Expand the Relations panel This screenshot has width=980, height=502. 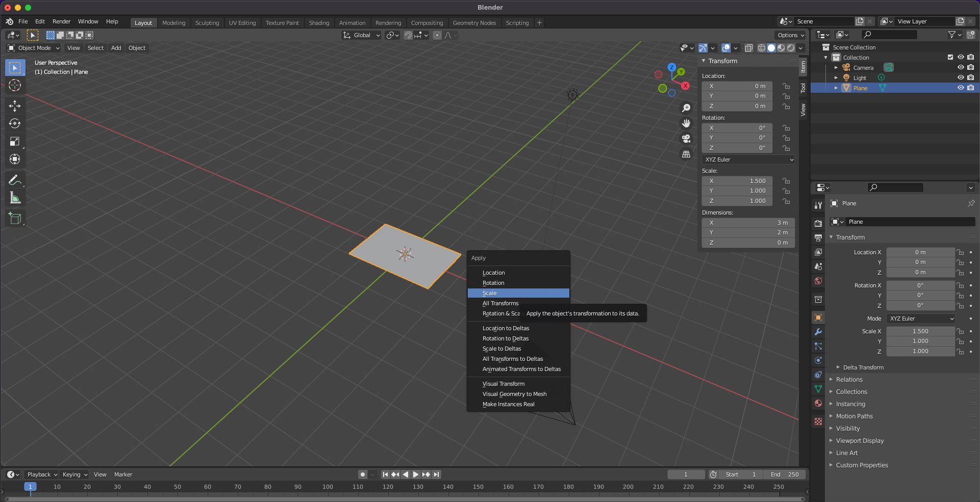click(849, 380)
